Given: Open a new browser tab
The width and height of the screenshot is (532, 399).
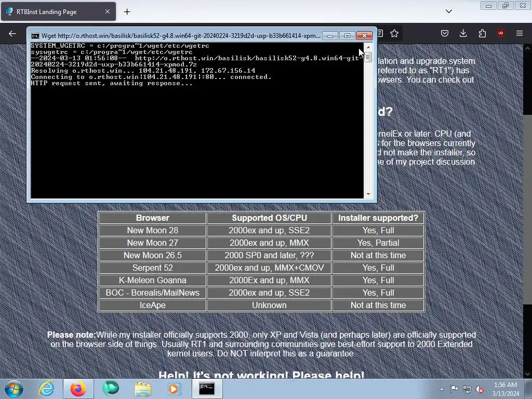Looking at the screenshot, I should point(127,12).
